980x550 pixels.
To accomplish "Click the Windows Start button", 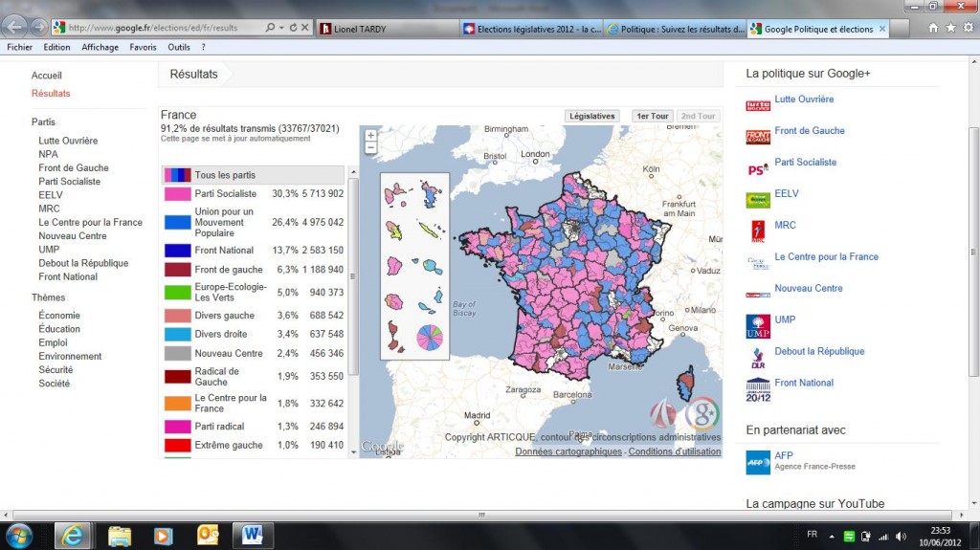I will pos(19,537).
